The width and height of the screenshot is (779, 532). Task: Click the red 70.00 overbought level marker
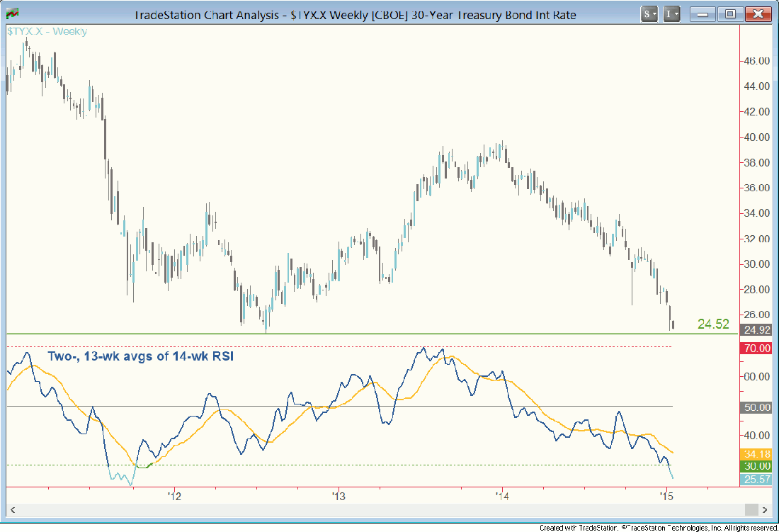tap(756, 348)
